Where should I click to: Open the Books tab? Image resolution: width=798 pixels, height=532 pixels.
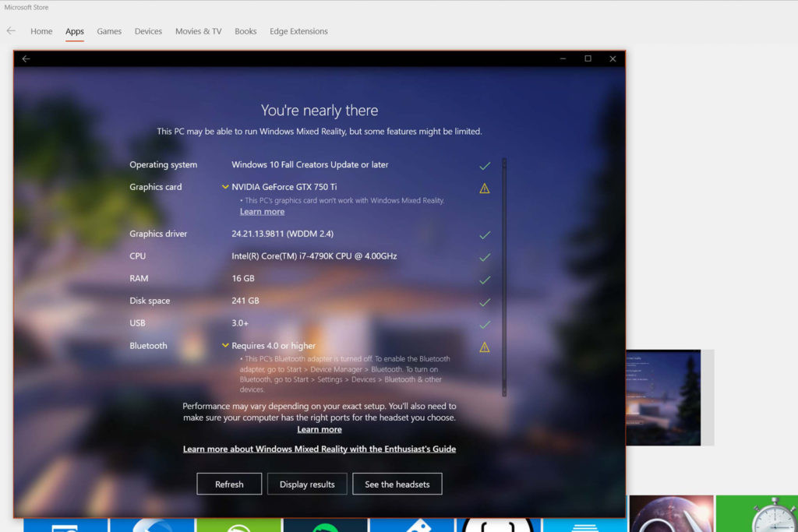(245, 31)
